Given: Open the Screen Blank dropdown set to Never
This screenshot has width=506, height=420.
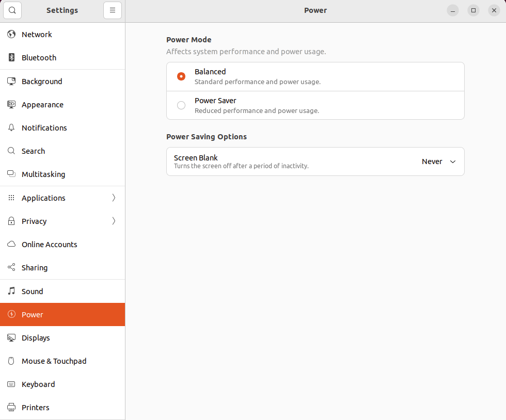Looking at the screenshot, I should point(439,161).
